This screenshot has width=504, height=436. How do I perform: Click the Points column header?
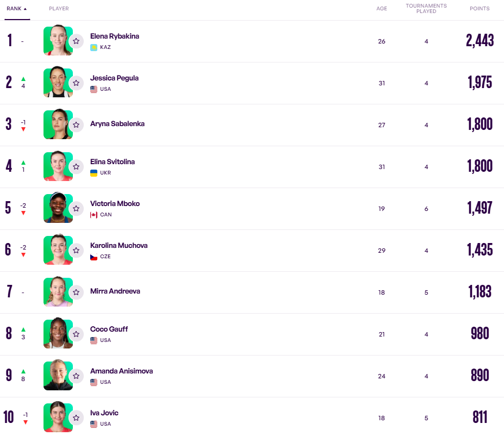coord(480,9)
